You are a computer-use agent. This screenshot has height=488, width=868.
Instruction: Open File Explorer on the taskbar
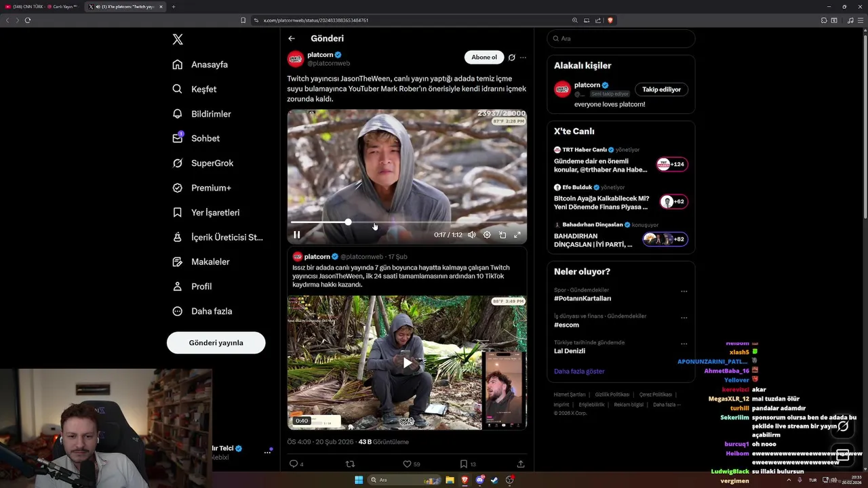450,480
